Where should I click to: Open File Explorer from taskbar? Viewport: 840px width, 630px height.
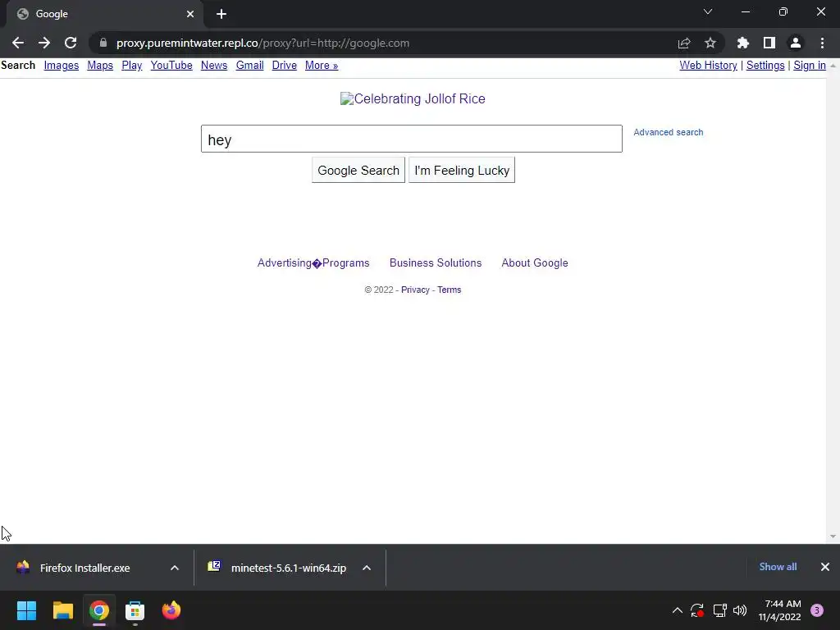pos(62,610)
